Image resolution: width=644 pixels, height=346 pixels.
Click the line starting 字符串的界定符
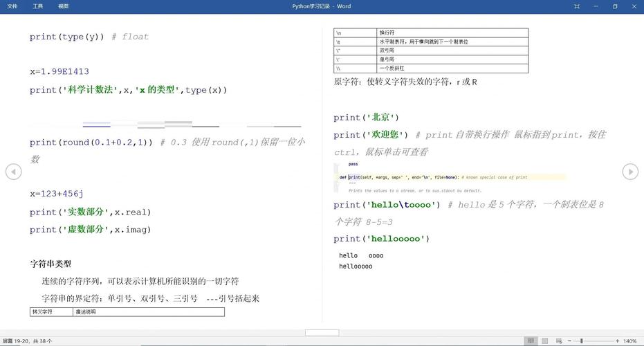coord(150,298)
